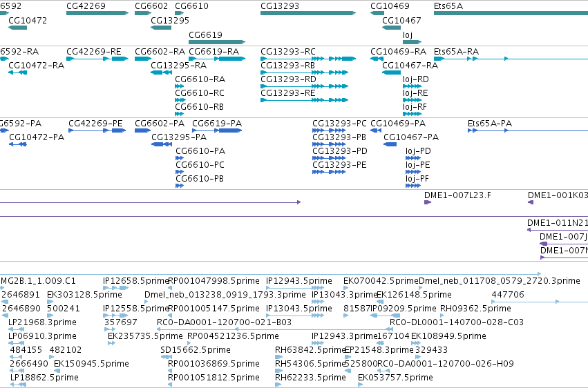This screenshot has height=388, width=588.
Task: Click protein Ets65A-PA label
Action: (x=490, y=123)
